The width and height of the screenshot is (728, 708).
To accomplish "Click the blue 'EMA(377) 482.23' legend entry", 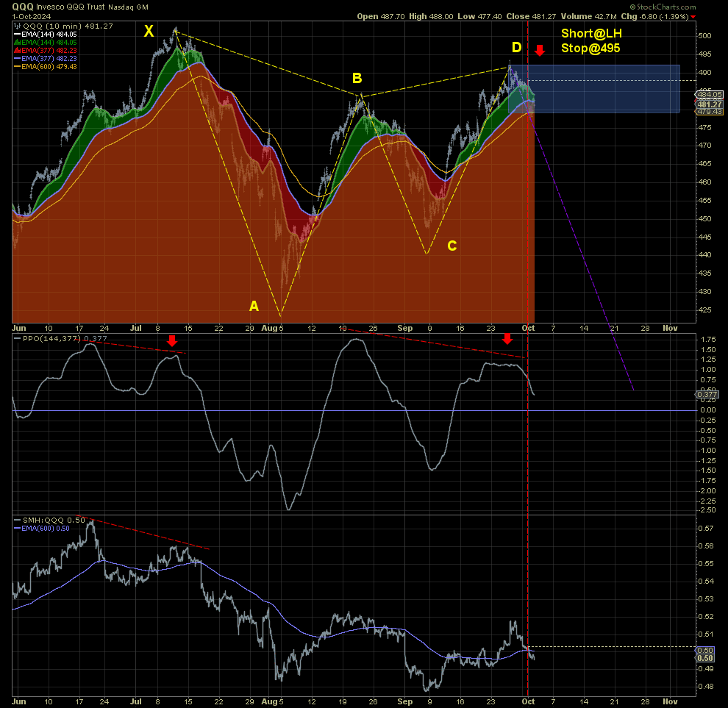I will (46, 59).
